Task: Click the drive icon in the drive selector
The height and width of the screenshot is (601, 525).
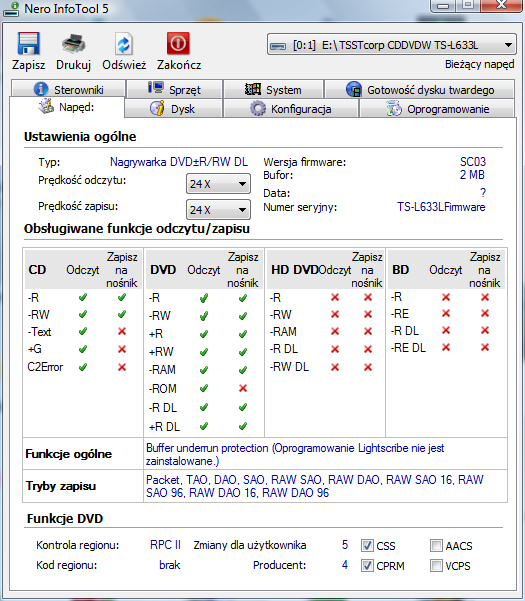Action: (x=278, y=46)
